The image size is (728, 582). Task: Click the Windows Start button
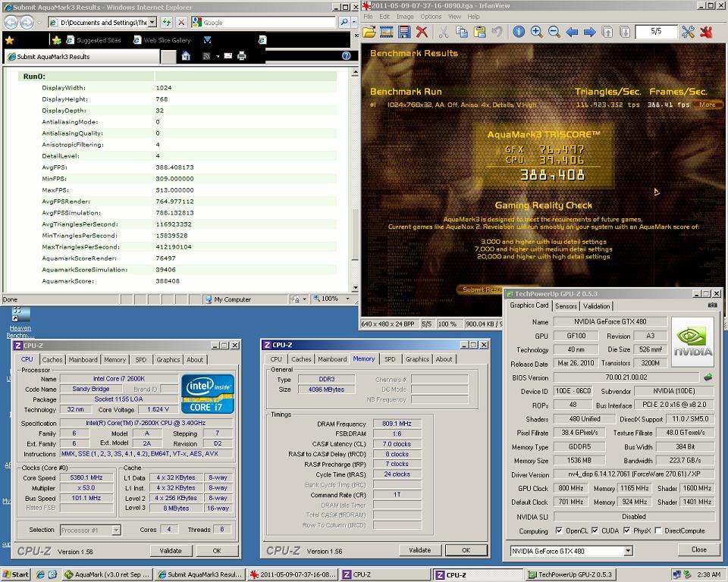[15, 574]
